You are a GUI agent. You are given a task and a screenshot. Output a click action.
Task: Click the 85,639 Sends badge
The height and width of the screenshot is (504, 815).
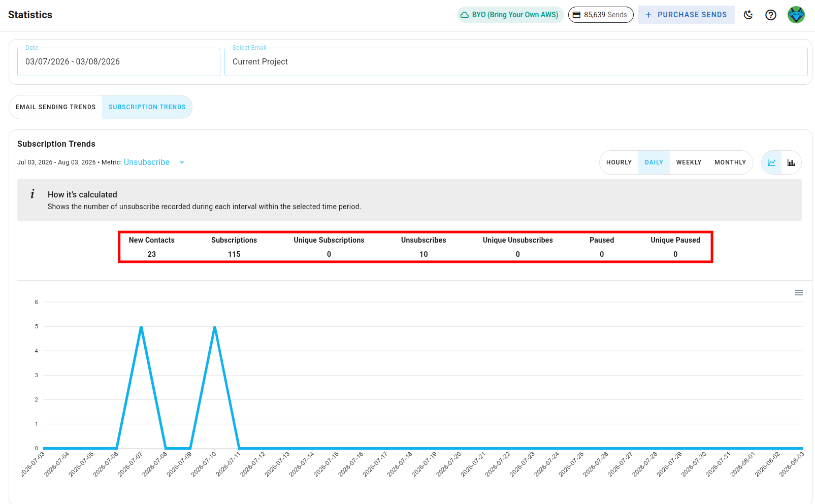pos(601,15)
